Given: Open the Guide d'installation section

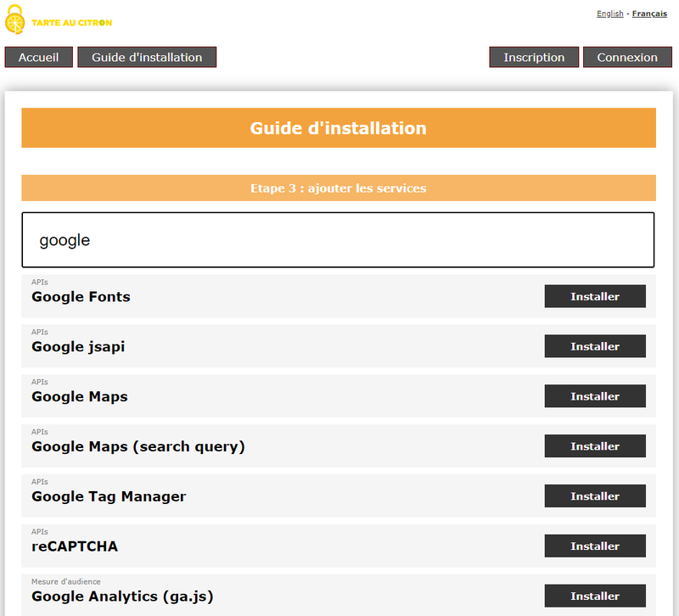Looking at the screenshot, I should tap(146, 57).
